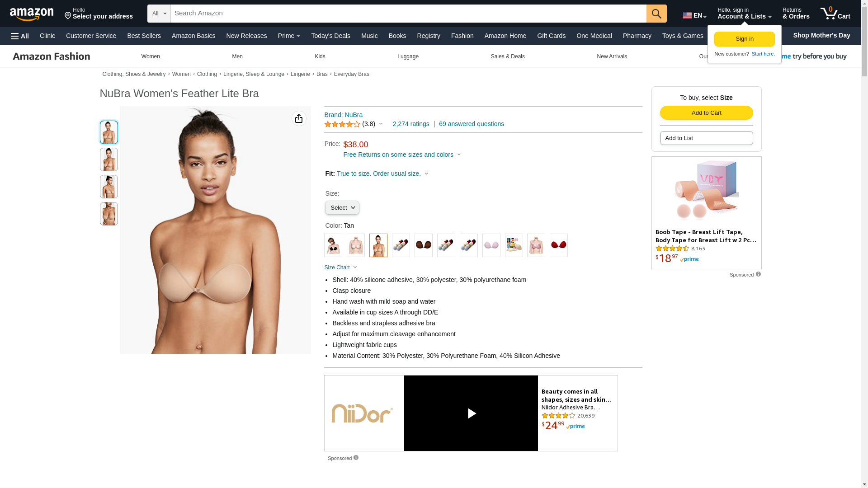The width and height of the screenshot is (868, 488).
Task: Click the EN language flag selector
Action: pos(694,15)
